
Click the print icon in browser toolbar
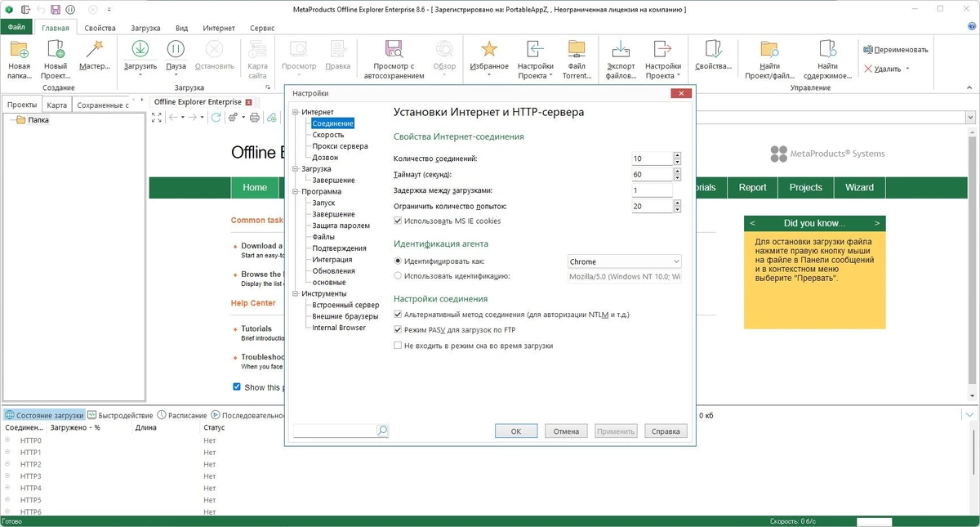click(255, 118)
